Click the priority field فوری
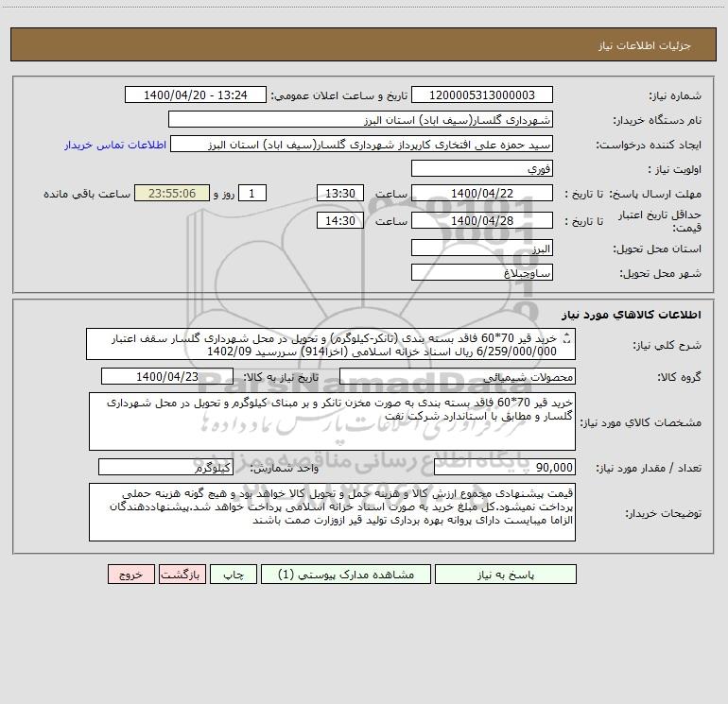The width and height of the screenshot is (728, 704). tap(482, 168)
